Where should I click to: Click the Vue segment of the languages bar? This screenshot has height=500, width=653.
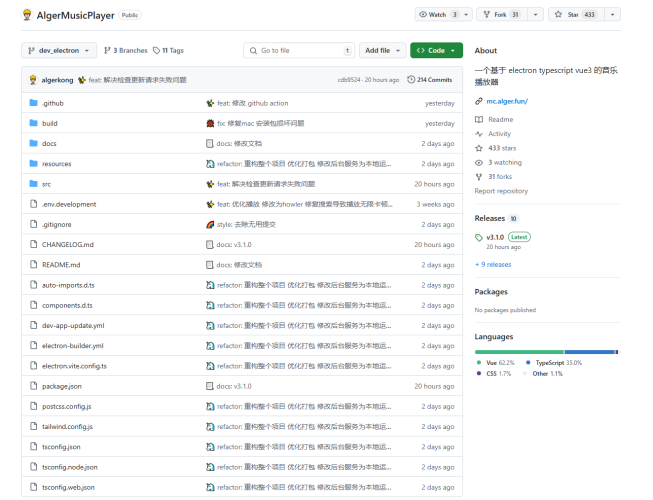tap(519, 352)
